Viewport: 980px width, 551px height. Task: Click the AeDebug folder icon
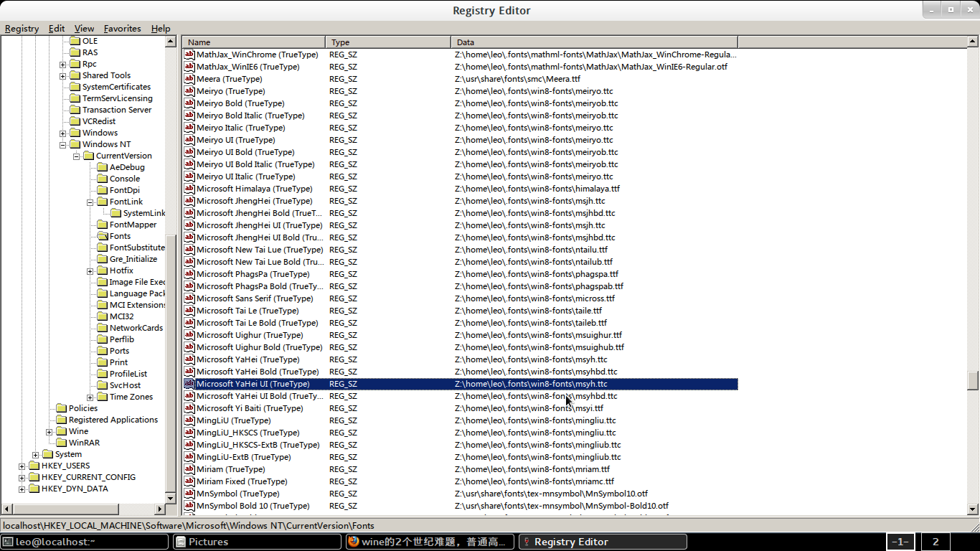102,167
